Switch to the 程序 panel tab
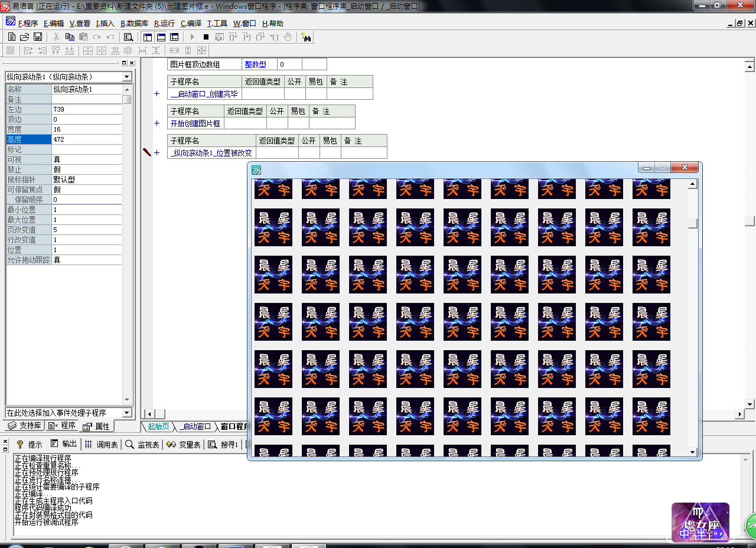756x548 pixels. 62,426
